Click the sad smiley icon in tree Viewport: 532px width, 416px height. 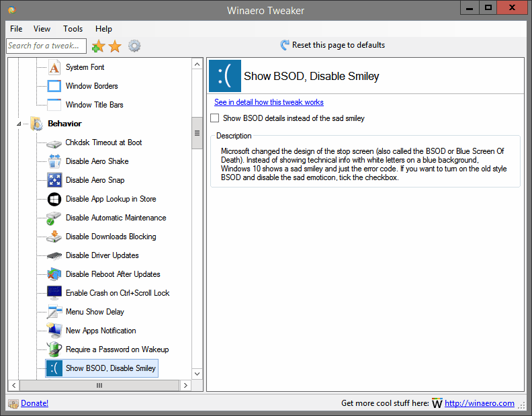54,368
